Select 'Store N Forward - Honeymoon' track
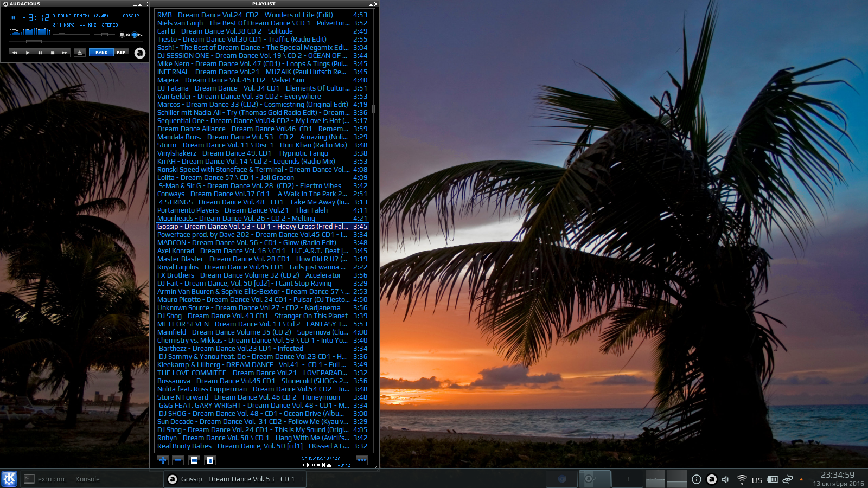 click(x=262, y=397)
